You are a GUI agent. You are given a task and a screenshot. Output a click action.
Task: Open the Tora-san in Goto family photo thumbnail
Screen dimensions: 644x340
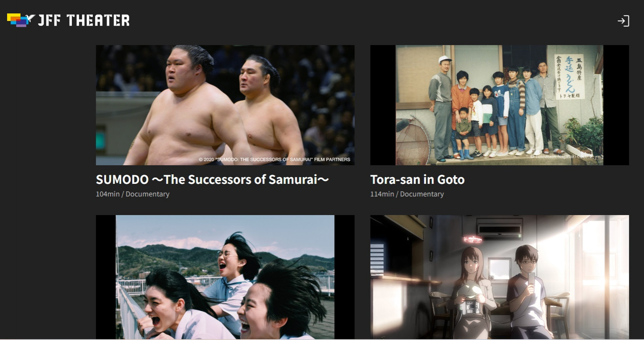(x=499, y=105)
